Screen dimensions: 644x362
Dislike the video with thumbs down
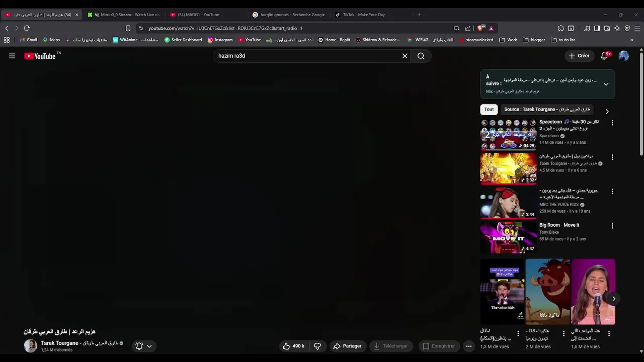pyautogui.click(x=317, y=346)
